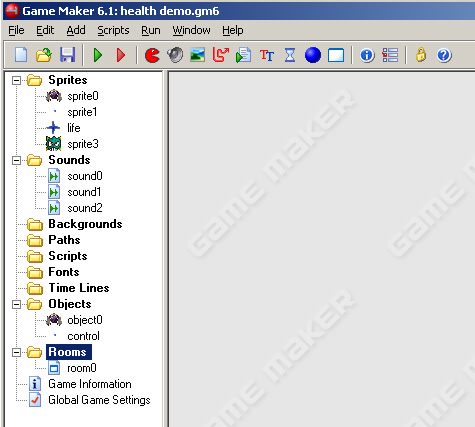Add a sound with speaker icon
This screenshot has width=475, height=427.
pos(175,55)
